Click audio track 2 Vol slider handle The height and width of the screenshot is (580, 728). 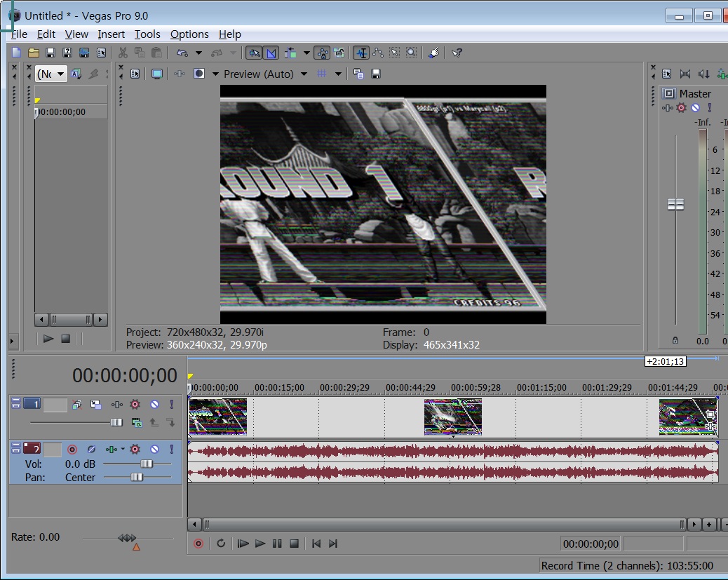147,464
